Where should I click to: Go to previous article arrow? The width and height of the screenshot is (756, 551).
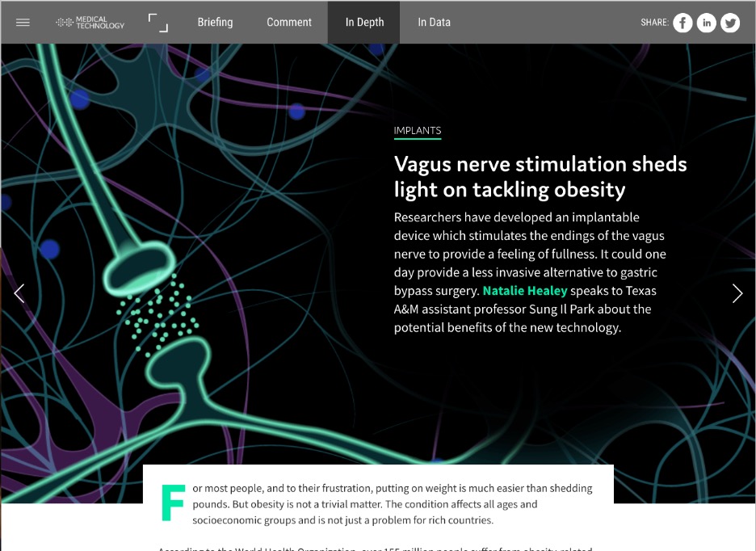19,293
